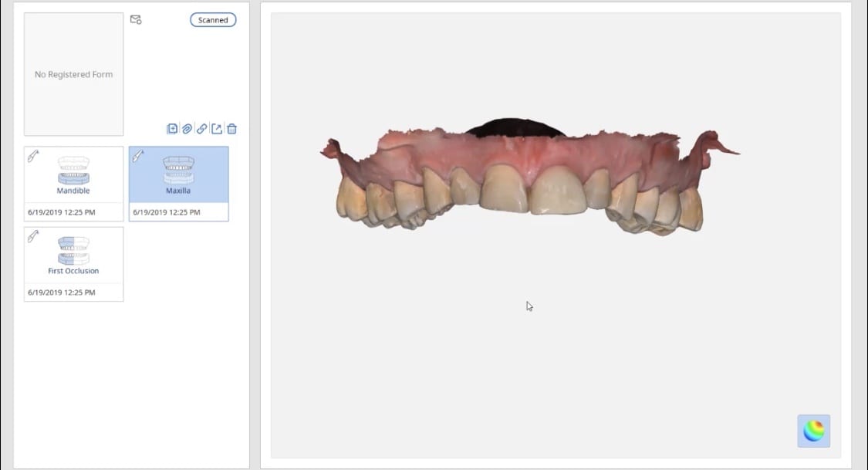Click the Mandible label text

73,191
